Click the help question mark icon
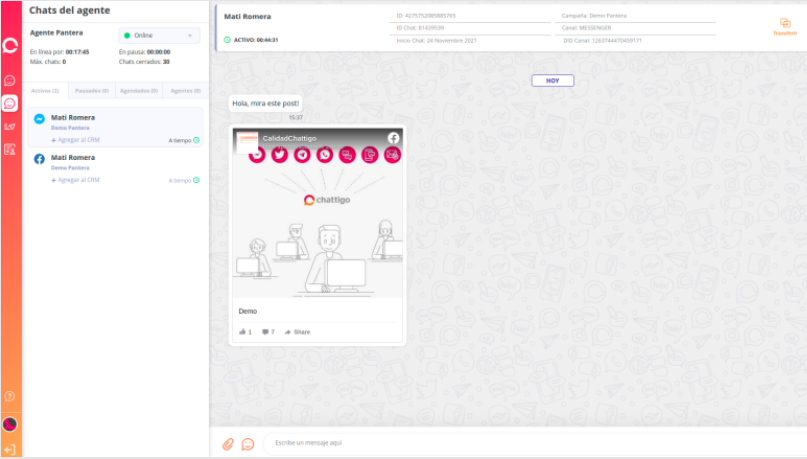Image resolution: width=807 pixels, height=459 pixels. point(10,397)
